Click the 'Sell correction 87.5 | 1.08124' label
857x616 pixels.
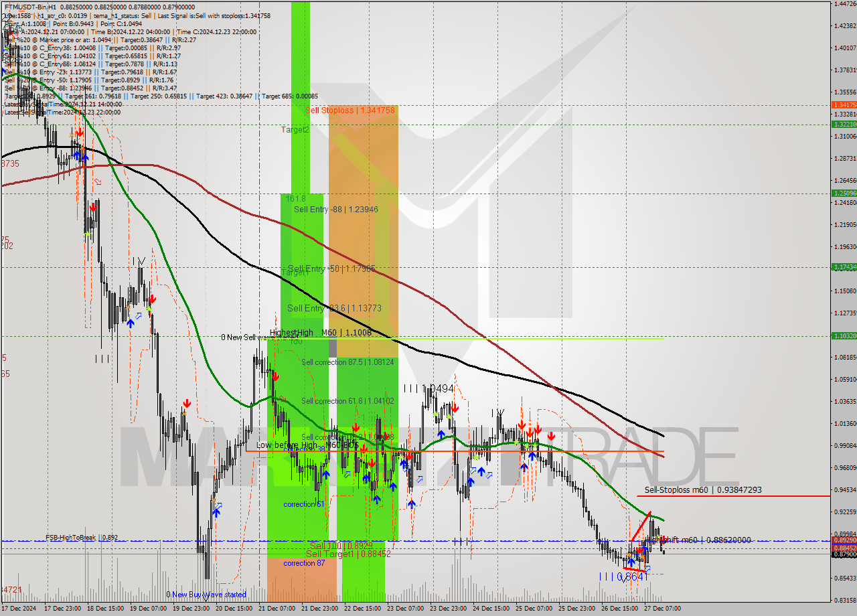click(x=347, y=362)
